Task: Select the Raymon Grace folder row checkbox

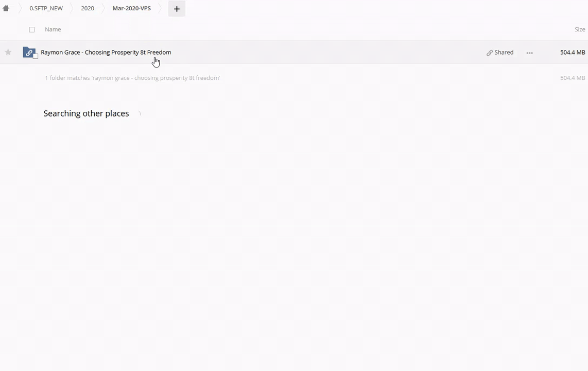Action: click(35, 56)
